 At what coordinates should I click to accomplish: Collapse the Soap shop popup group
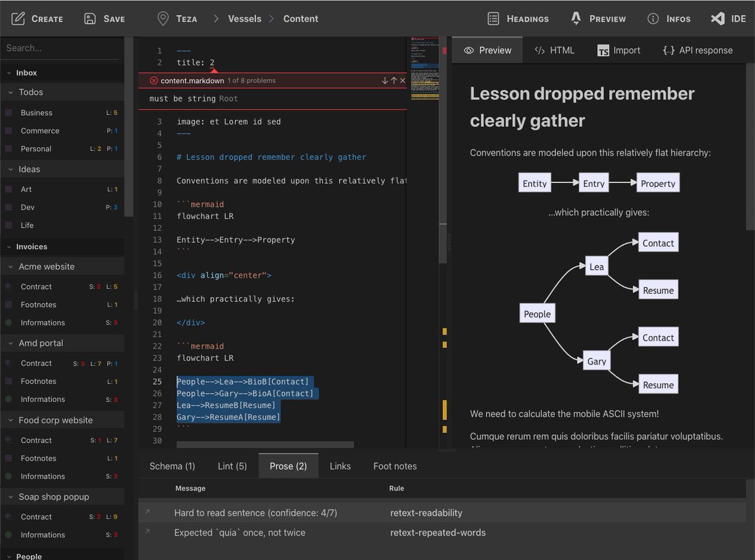click(x=11, y=497)
